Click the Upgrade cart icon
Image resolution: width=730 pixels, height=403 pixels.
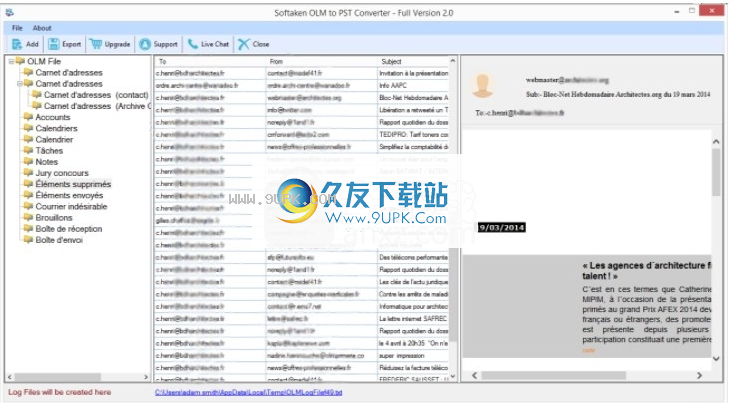(96, 44)
